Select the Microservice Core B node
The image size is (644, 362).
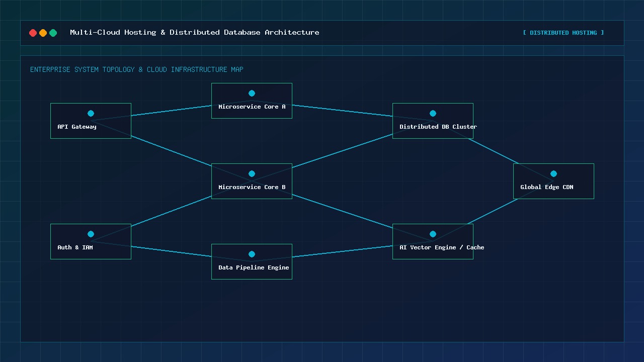(x=252, y=181)
